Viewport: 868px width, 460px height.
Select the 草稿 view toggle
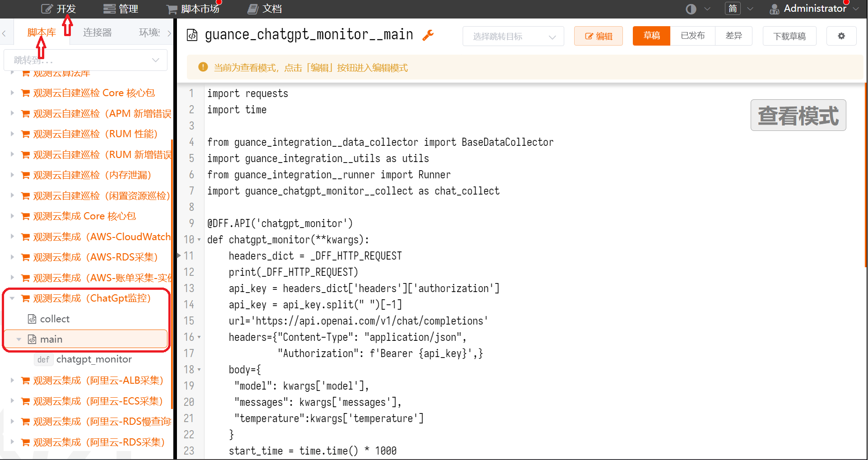(x=651, y=36)
